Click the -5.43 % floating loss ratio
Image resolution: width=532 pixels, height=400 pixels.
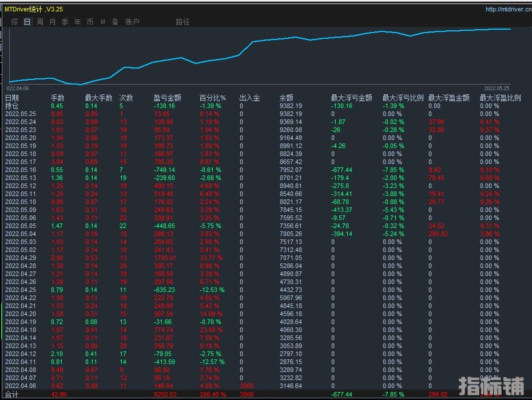[x=393, y=210]
